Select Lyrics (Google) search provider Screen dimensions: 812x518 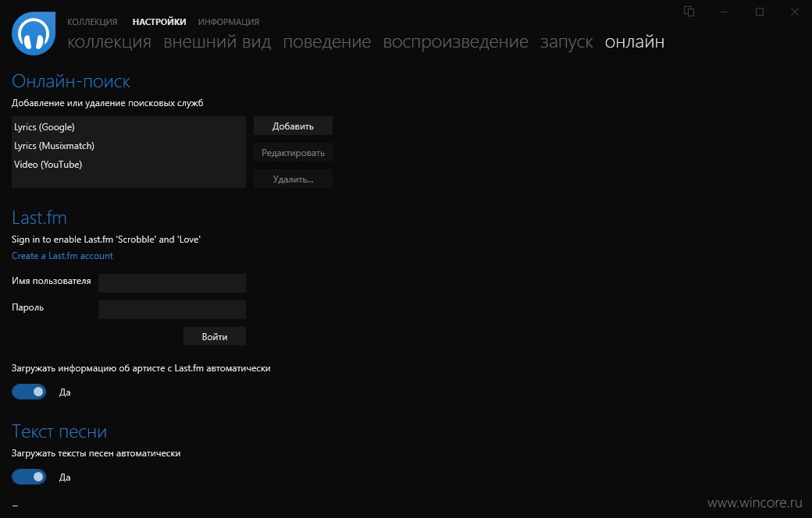128,127
